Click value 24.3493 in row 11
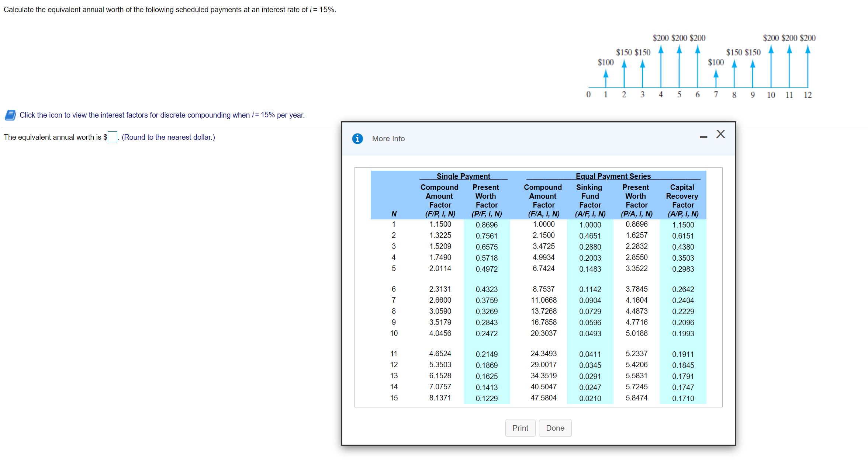The width and height of the screenshot is (868, 476). 544,354
